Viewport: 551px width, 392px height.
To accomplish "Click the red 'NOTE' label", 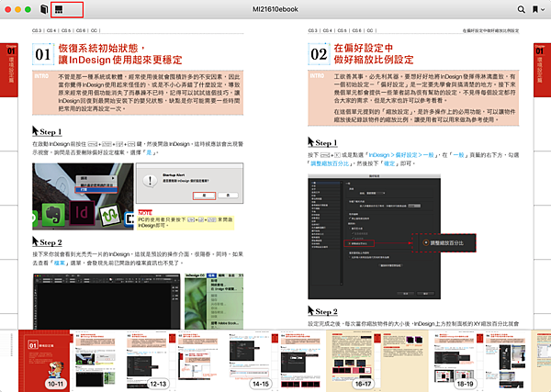I will (145, 213).
